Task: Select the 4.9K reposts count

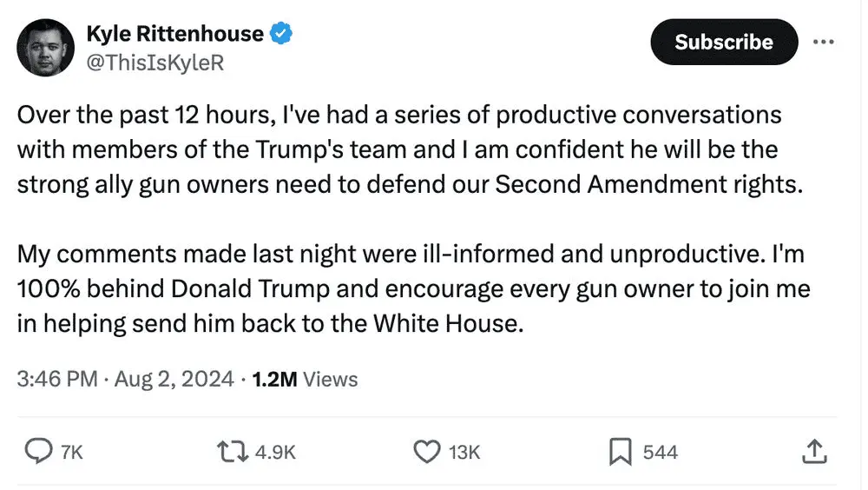Action: 277,453
